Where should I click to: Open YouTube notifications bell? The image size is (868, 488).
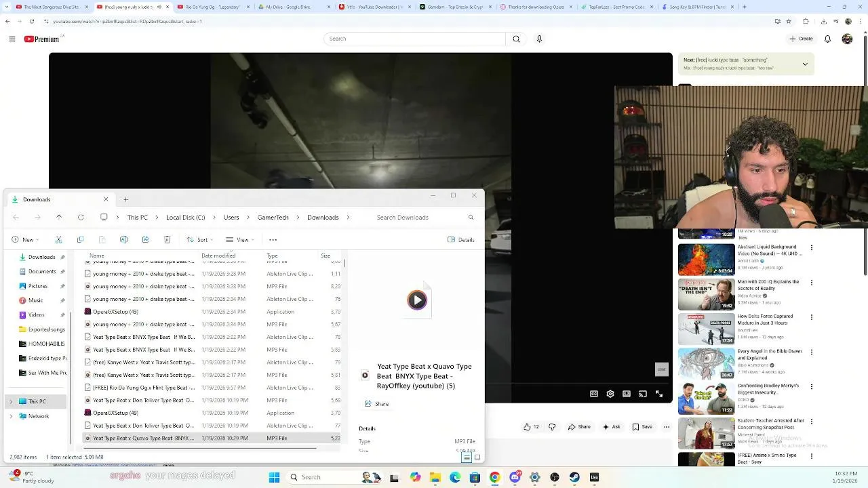click(x=827, y=39)
